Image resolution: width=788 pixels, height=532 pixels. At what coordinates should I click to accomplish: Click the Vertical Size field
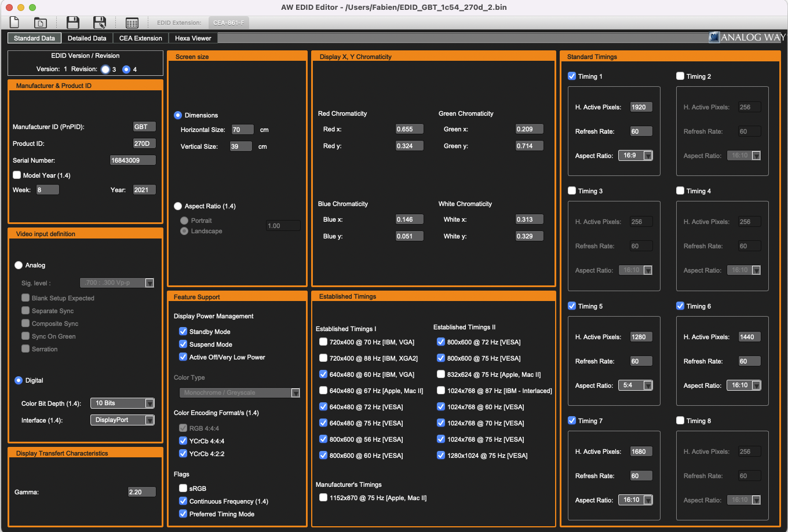pos(240,146)
